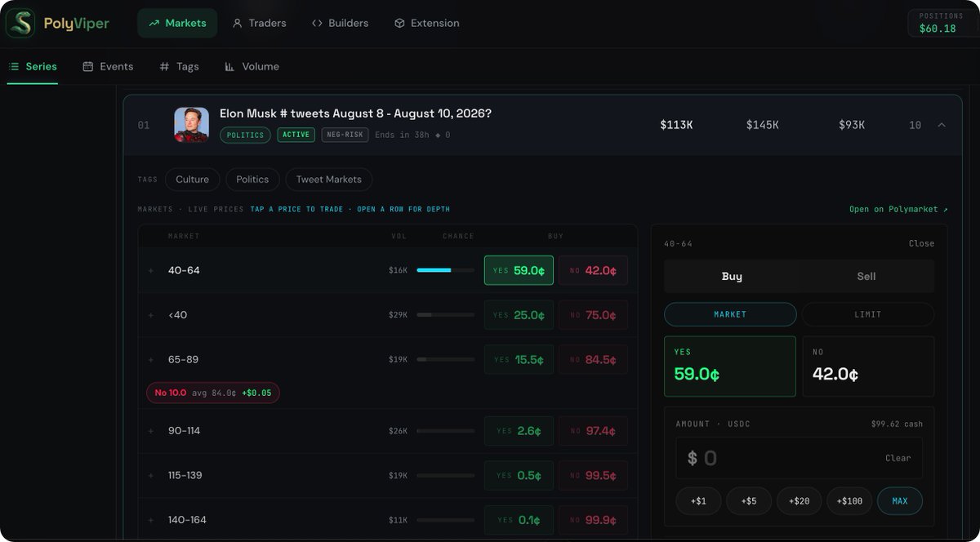Choose the MARKET order type
The image size is (980, 542).
(730, 314)
